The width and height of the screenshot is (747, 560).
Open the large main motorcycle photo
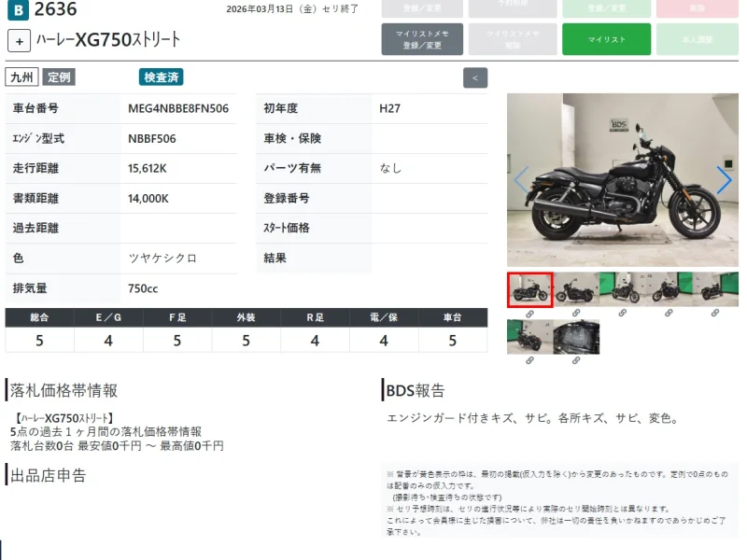623,180
